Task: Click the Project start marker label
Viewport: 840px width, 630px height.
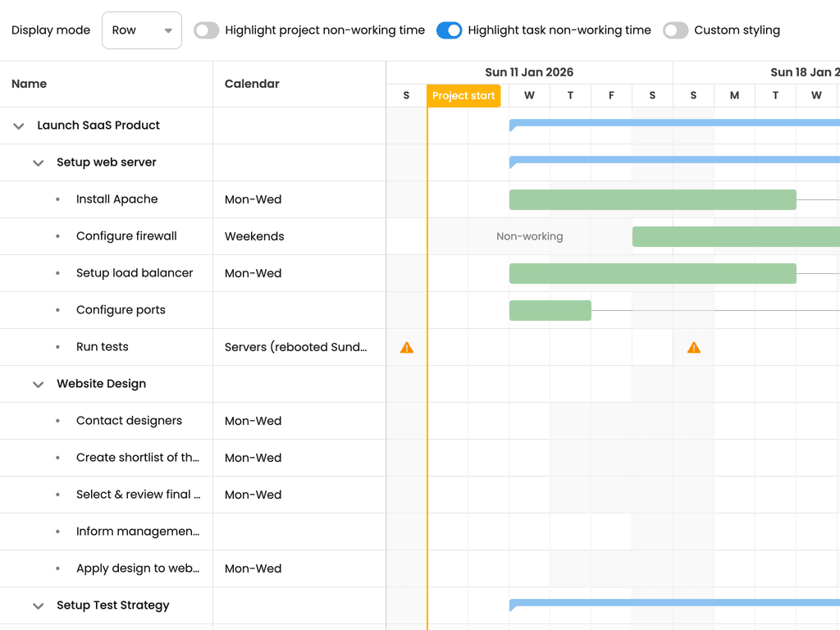Action: pyautogui.click(x=463, y=96)
